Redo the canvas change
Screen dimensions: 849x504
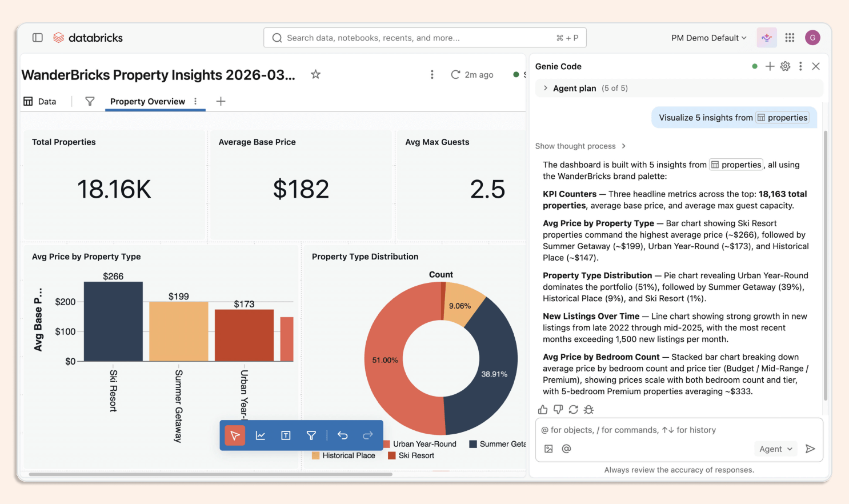point(368,435)
